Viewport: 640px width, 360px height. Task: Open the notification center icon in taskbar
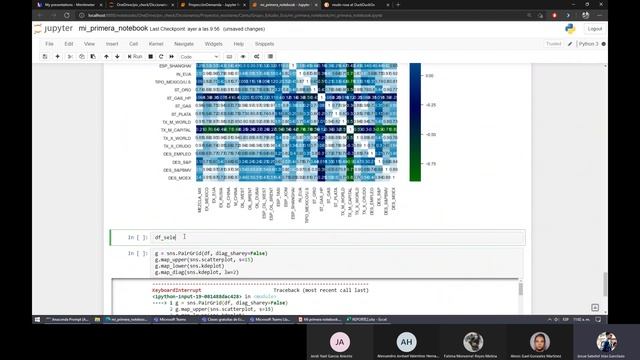pyautogui.click(x=598, y=320)
